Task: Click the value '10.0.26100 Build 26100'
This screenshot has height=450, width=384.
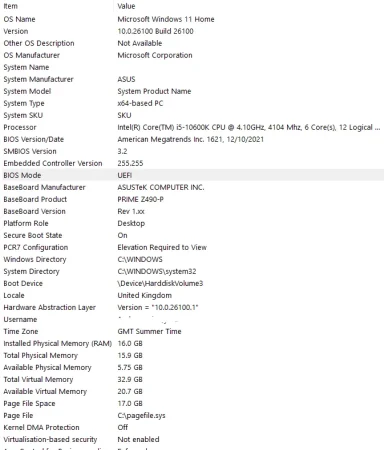Action: [x=155, y=31]
